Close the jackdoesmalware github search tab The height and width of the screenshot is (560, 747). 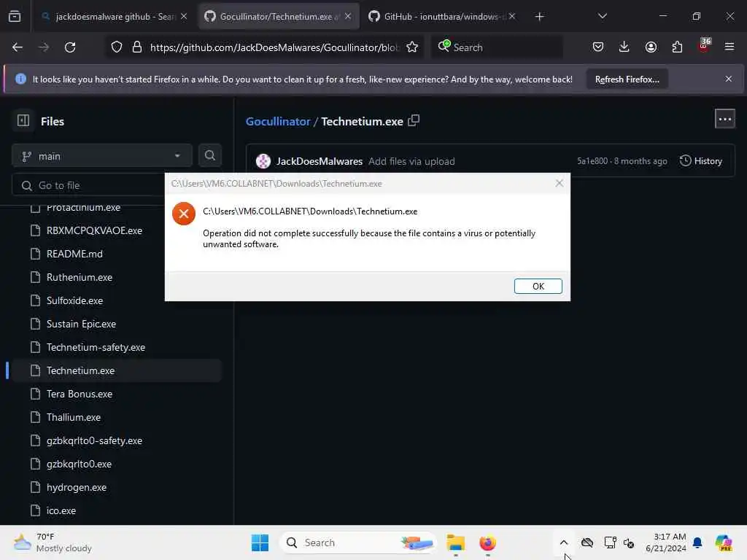(x=184, y=17)
